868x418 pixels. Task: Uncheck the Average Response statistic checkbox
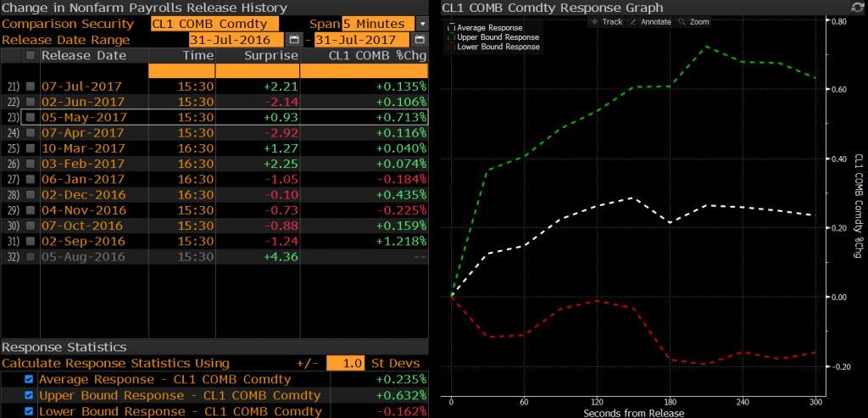(30, 379)
